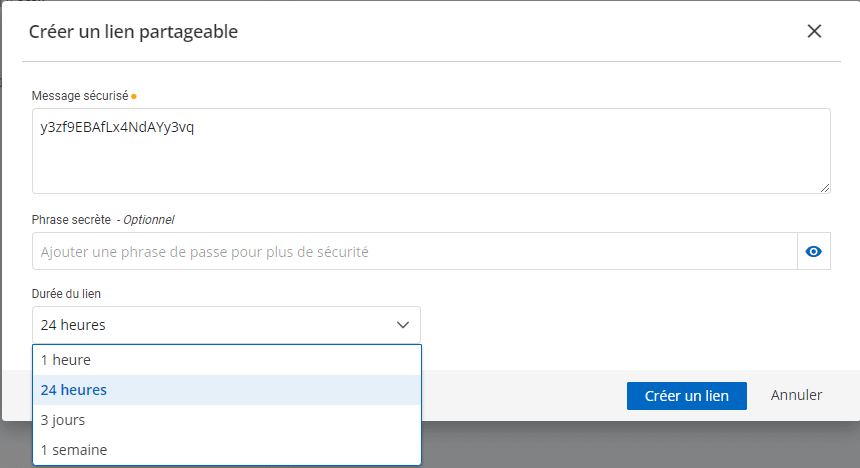Click the secure message text y3zf9EBAfLx4NdAYy3vq
The height and width of the screenshot is (468, 860).
pos(116,128)
